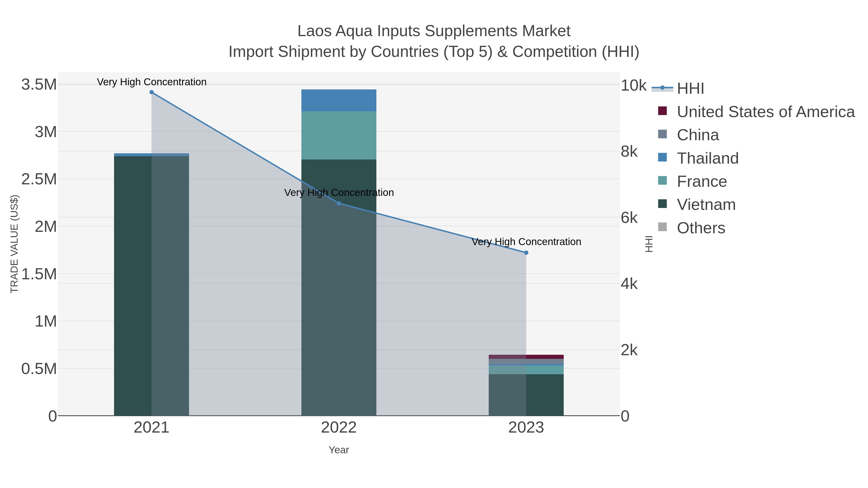Toggle the HHI legend entry
This screenshot has height=488, width=868.
678,88
